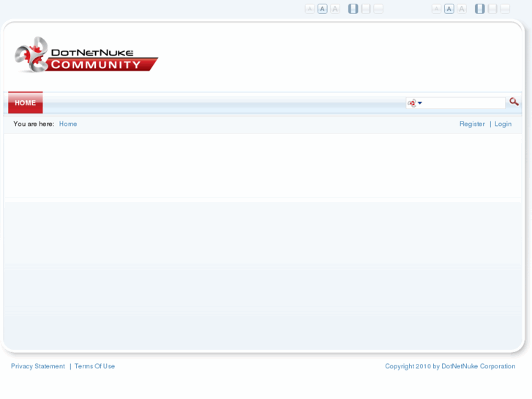The image size is (532, 399).
Task: View the Privacy Statement page
Action: [37, 366]
